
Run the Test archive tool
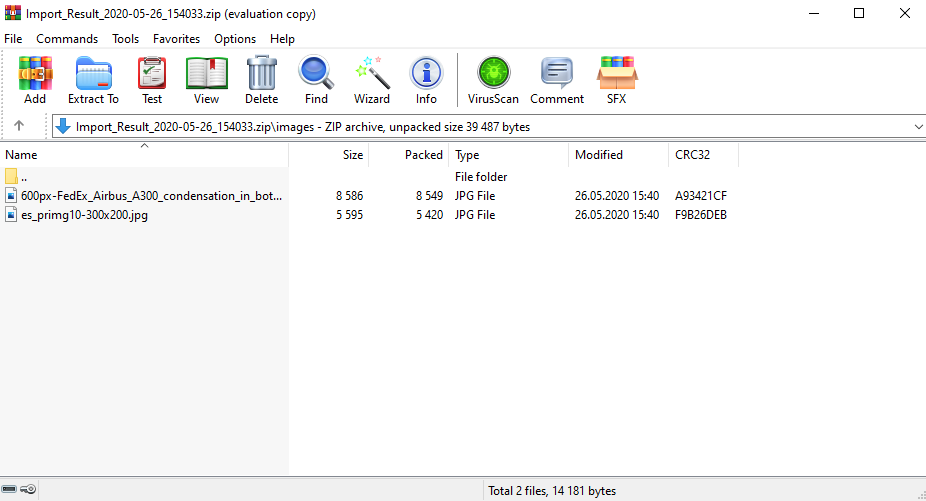pos(152,80)
